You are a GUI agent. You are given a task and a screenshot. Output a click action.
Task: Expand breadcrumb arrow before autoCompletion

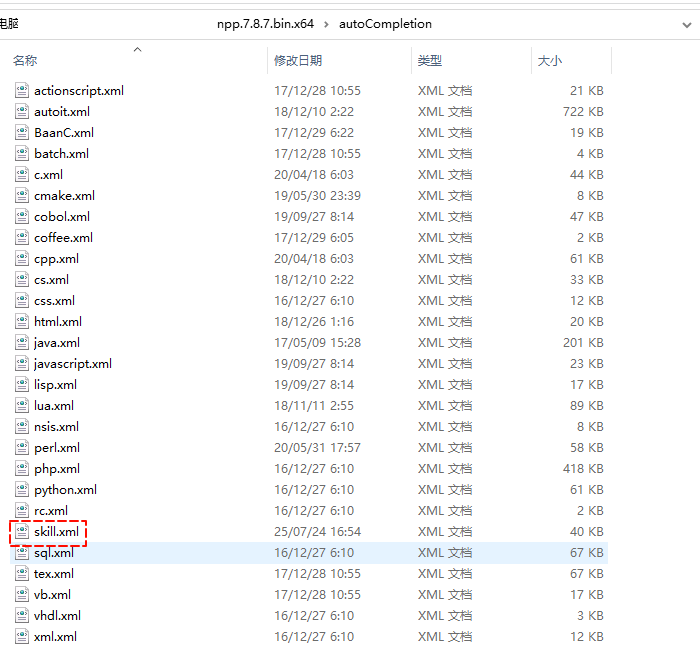327,23
